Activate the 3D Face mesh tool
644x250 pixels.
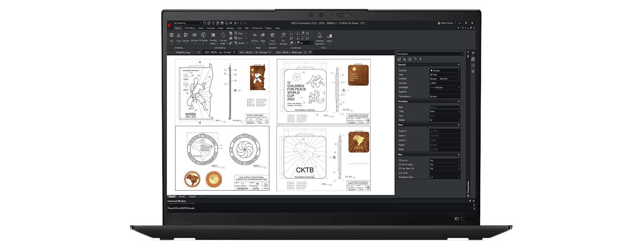[x=254, y=37]
